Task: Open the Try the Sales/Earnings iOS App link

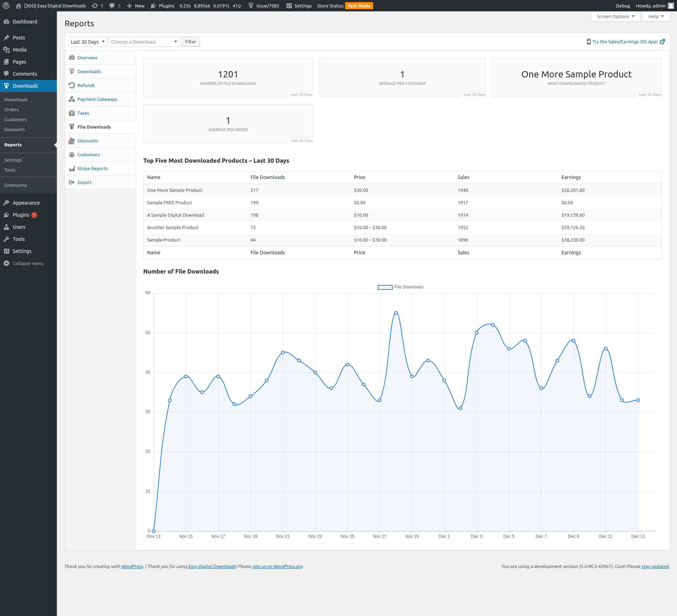Action: click(x=625, y=42)
